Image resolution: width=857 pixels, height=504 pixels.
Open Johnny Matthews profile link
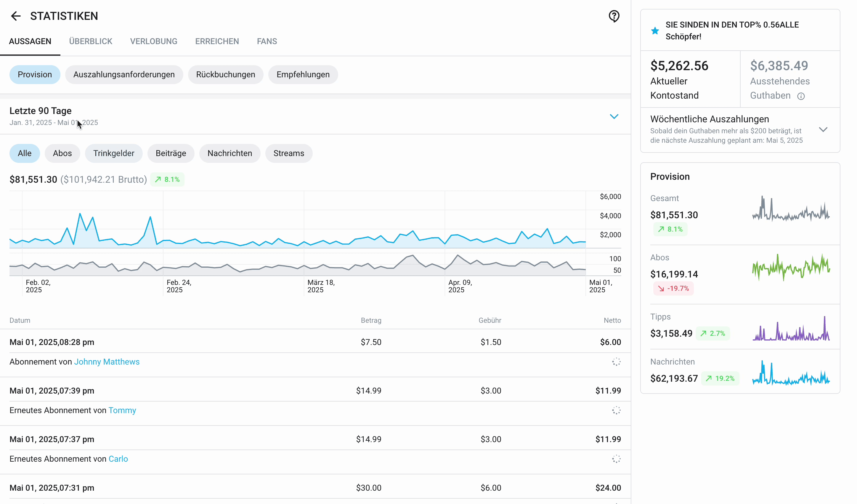pyautogui.click(x=107, y=362)
